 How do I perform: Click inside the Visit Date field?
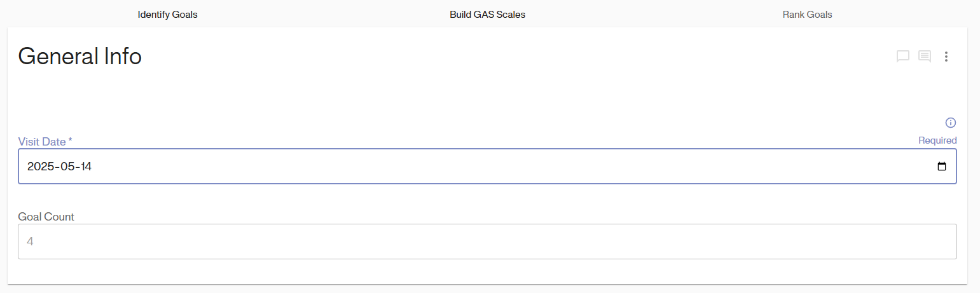445,167
